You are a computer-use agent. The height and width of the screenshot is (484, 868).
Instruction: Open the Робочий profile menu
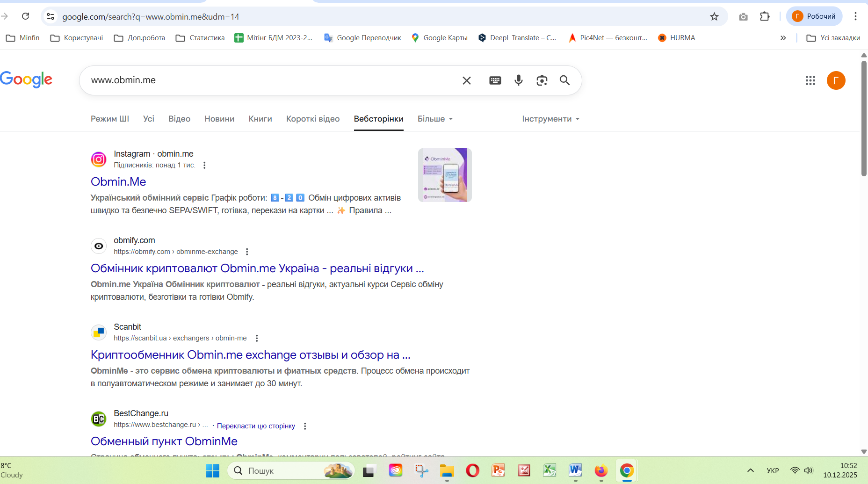point(814,16)
